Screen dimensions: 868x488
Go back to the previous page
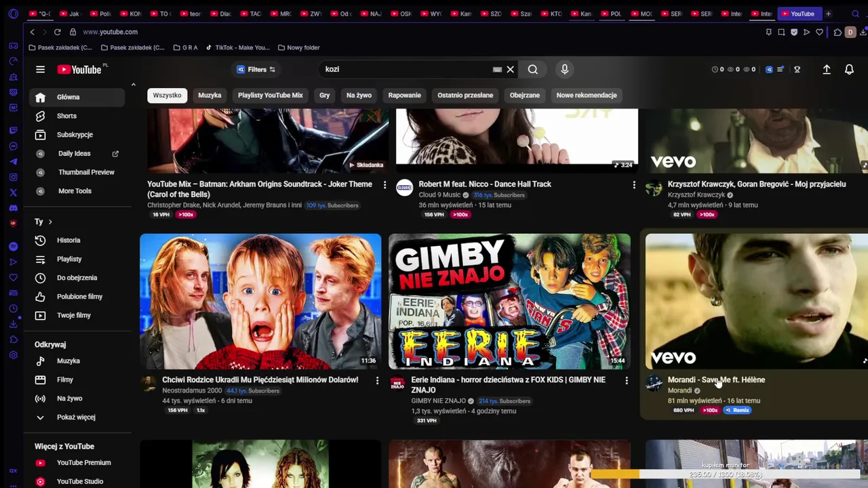coord(32,32)
